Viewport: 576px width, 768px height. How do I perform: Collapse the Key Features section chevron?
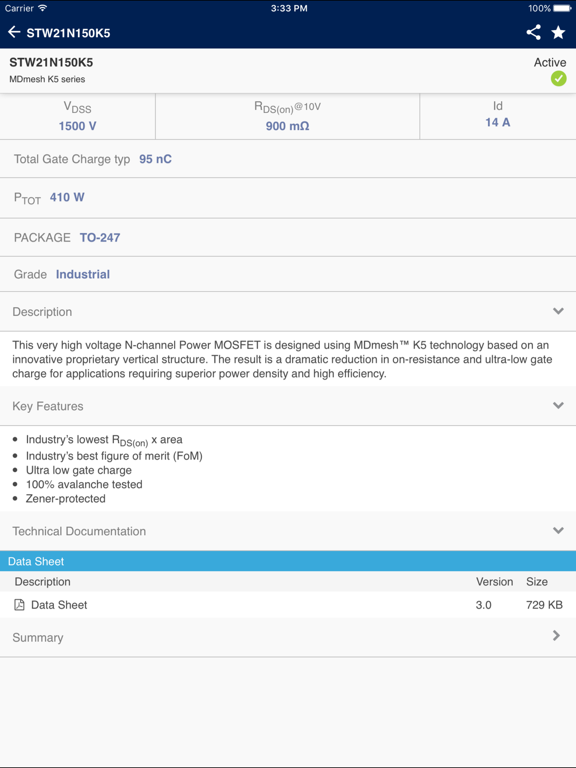(x=558, y=405)
